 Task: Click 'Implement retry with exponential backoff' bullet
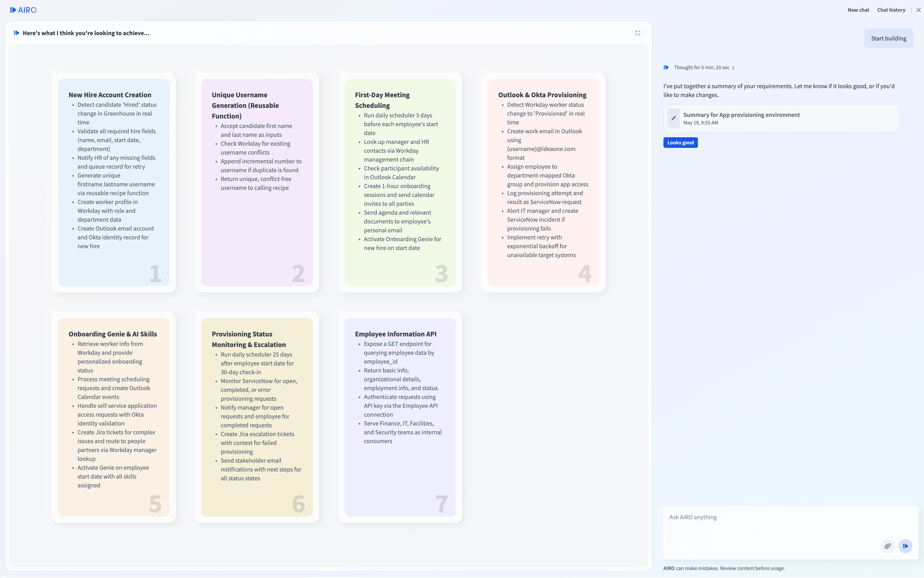coord(541,246)
